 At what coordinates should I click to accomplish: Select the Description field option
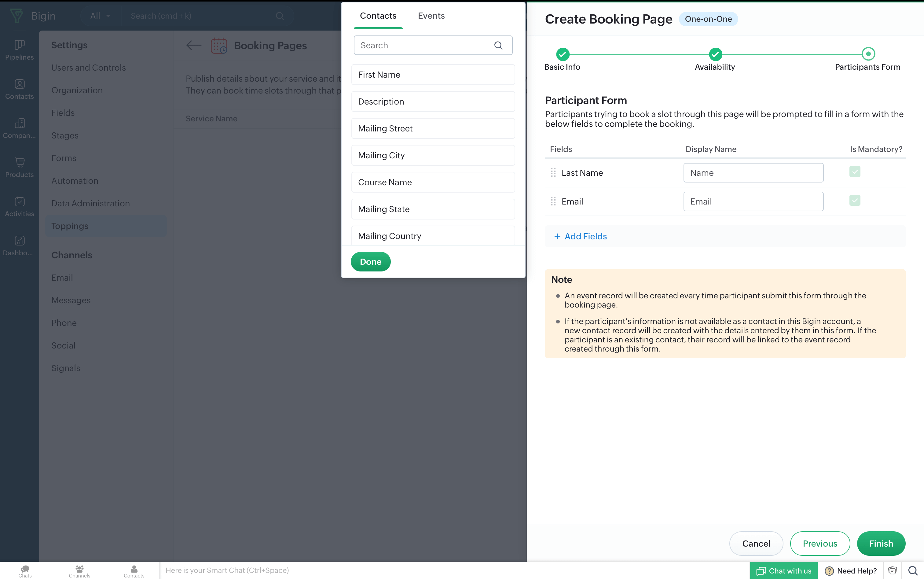[x=433, y=101]
